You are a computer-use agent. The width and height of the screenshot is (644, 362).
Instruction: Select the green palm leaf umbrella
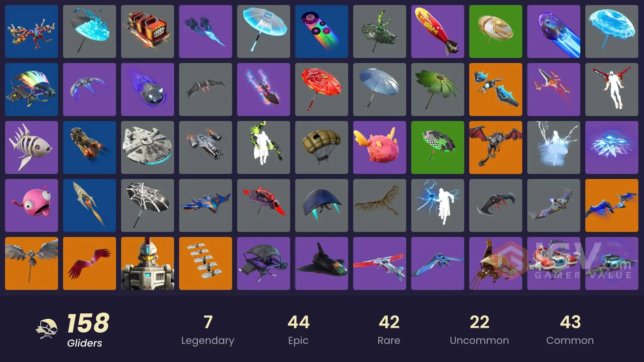pyautogui.click(x=438, y=89)
